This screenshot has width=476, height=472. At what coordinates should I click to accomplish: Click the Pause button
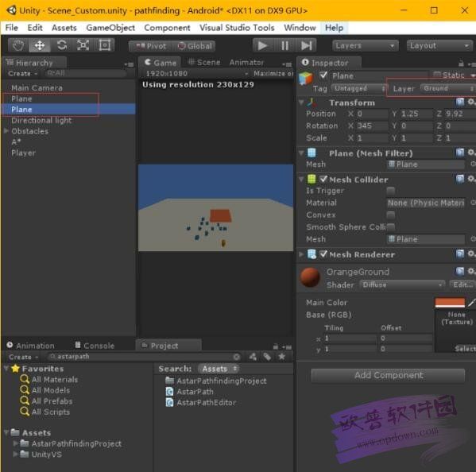coord(284,46)
